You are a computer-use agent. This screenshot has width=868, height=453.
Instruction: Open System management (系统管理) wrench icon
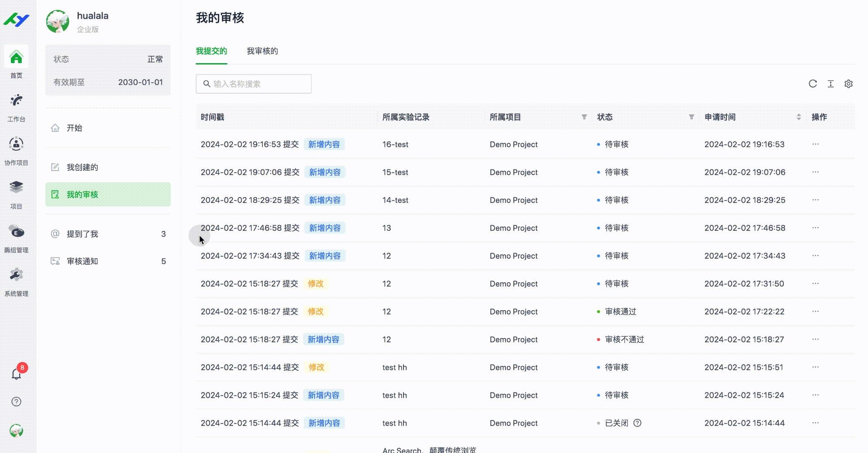16,276
